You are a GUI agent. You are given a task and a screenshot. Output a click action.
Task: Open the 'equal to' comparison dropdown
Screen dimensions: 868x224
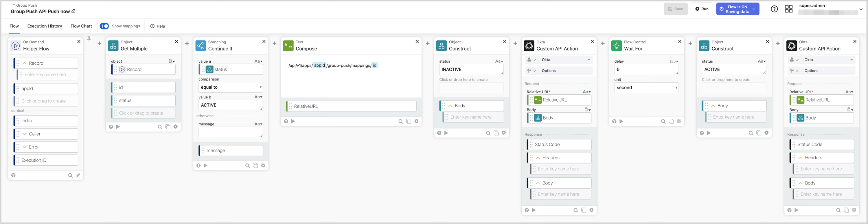231,87
